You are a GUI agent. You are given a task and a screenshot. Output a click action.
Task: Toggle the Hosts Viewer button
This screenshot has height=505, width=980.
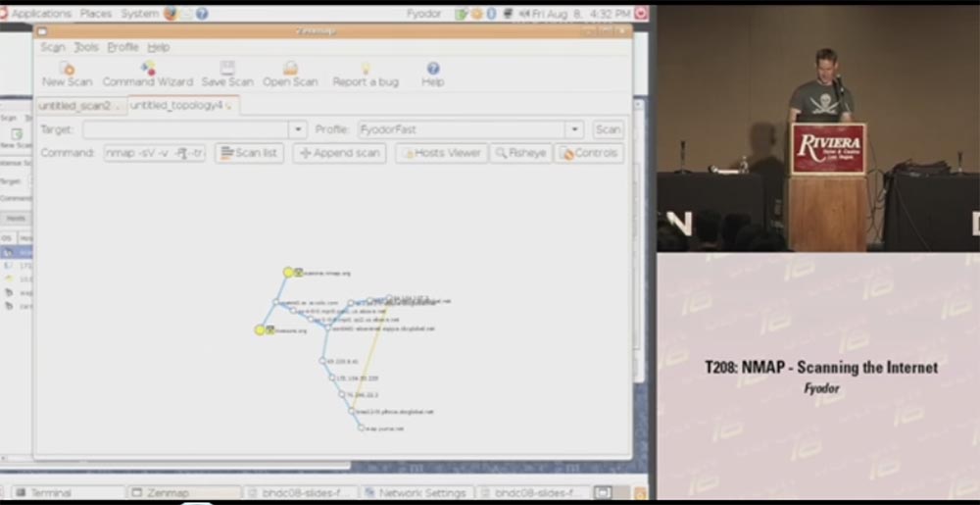click(441, 153)
